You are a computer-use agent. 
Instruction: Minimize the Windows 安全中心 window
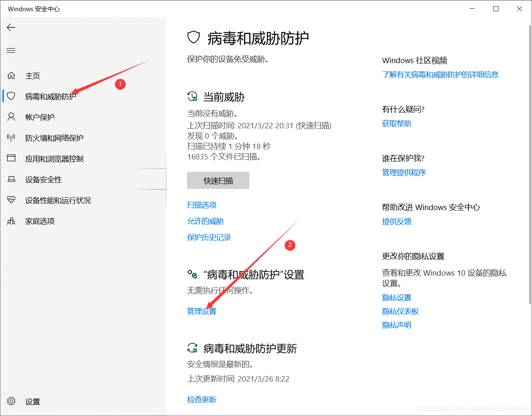pyautogui.click(x=472, y=9)
